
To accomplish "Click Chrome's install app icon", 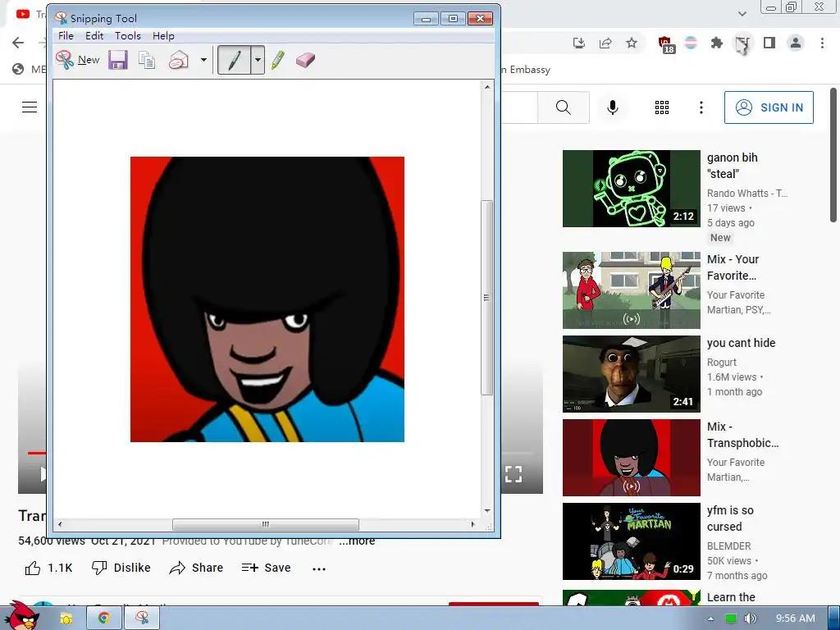I will 578,43.
